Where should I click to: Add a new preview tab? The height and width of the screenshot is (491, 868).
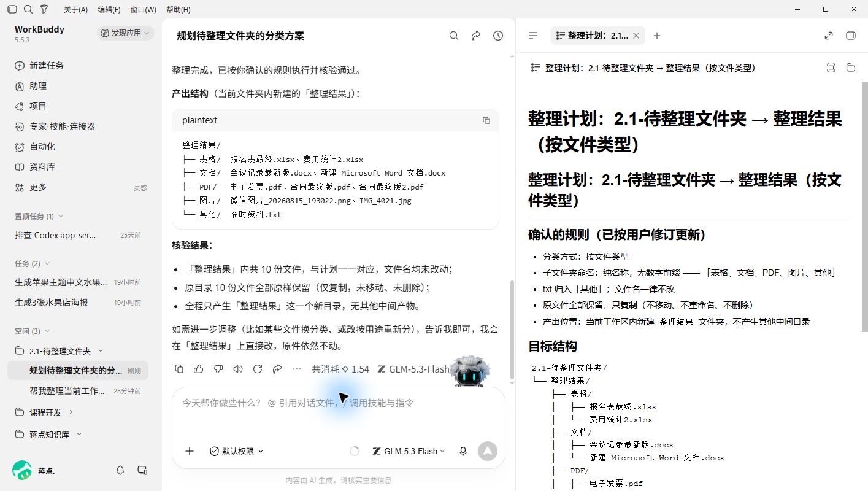(657, 36)
